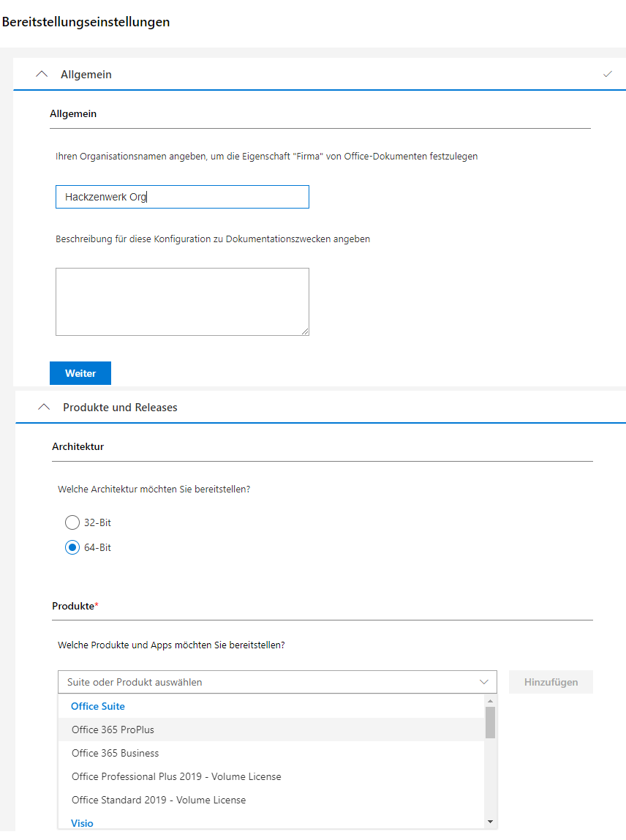Collapse the Produkte und Releases chevron

pyautogui.click(x=44, y=408)
